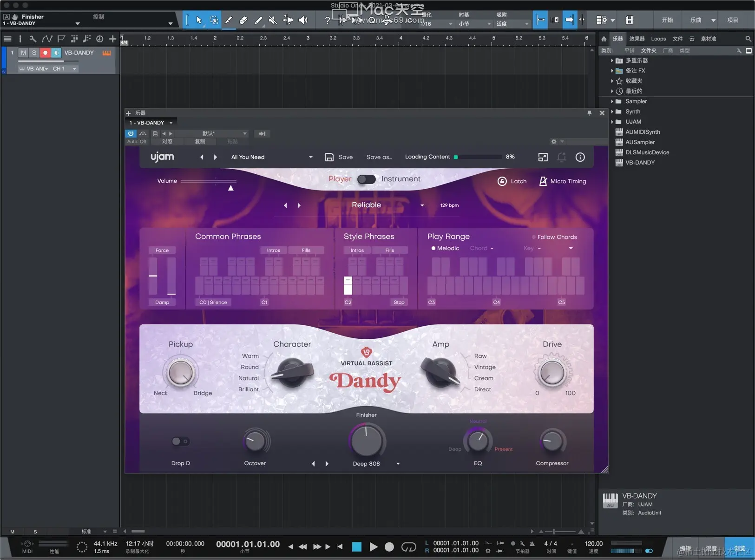Search the browser with magnifier icon
755x560 pixels.
pos(748,39)
